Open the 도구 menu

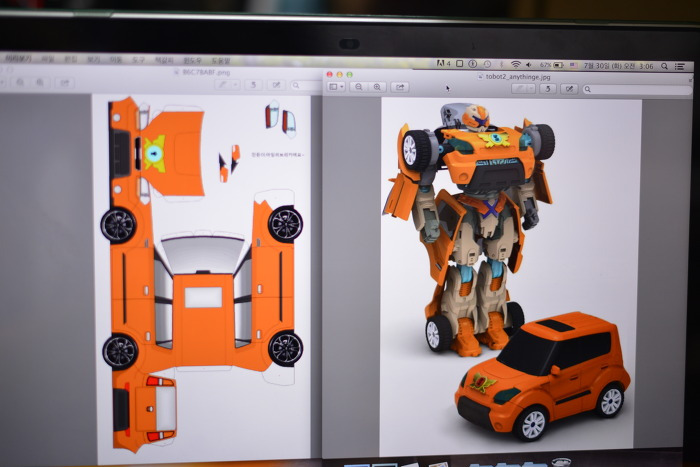tap(138, 59)
